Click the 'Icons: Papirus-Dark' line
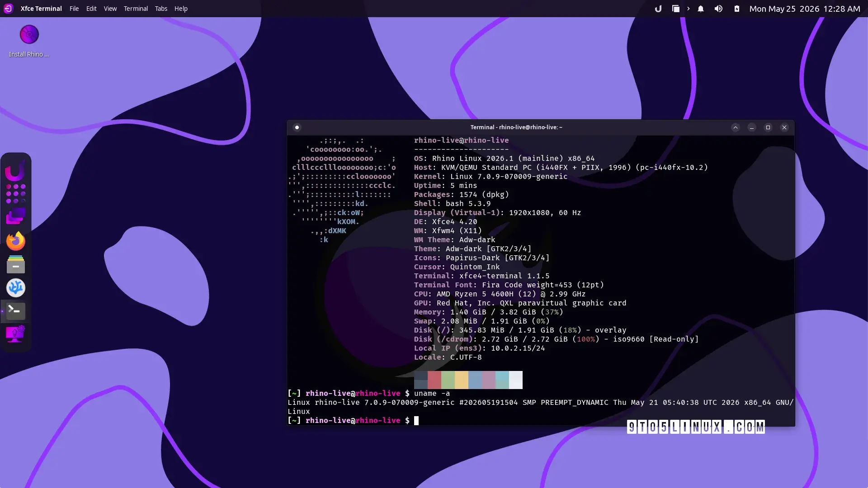 pos(481,258)
